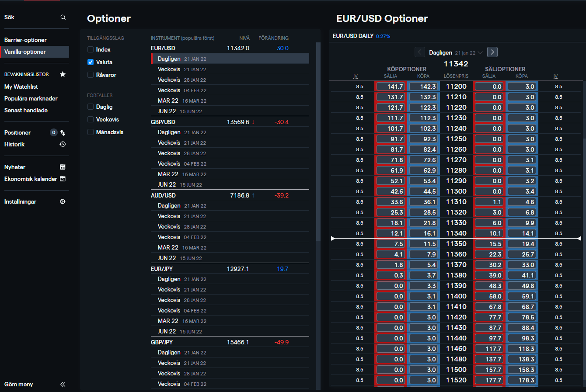Click the EUR/JPY instrument header row
The height and width of the screenshot is (392, 586).
tap(230, 268)
